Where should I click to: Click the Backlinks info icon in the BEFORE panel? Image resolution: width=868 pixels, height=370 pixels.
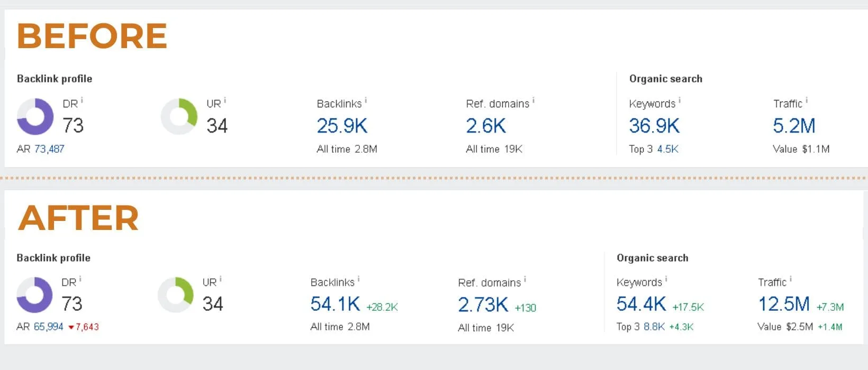point(366,100)
